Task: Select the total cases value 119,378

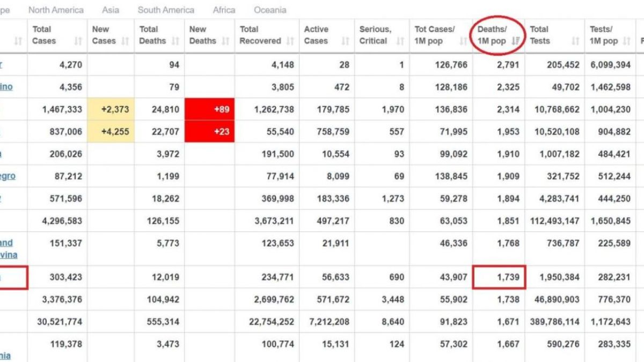Action: (x=66, y=344)
